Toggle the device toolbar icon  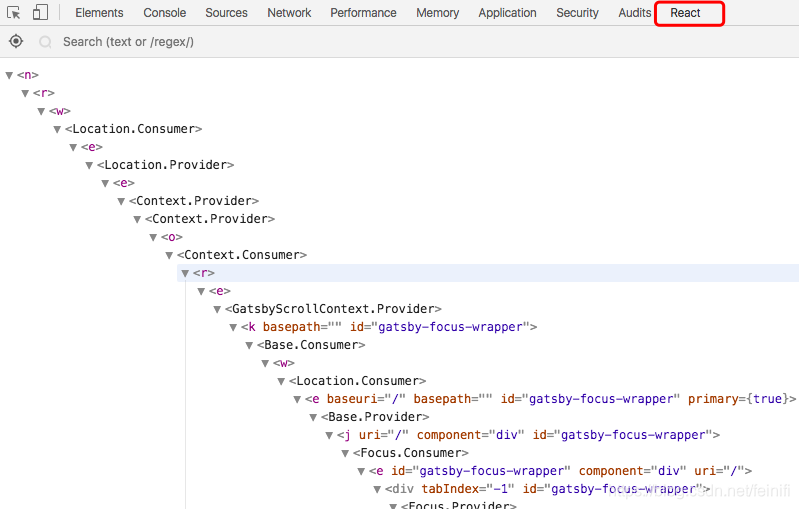coord(40,12)
